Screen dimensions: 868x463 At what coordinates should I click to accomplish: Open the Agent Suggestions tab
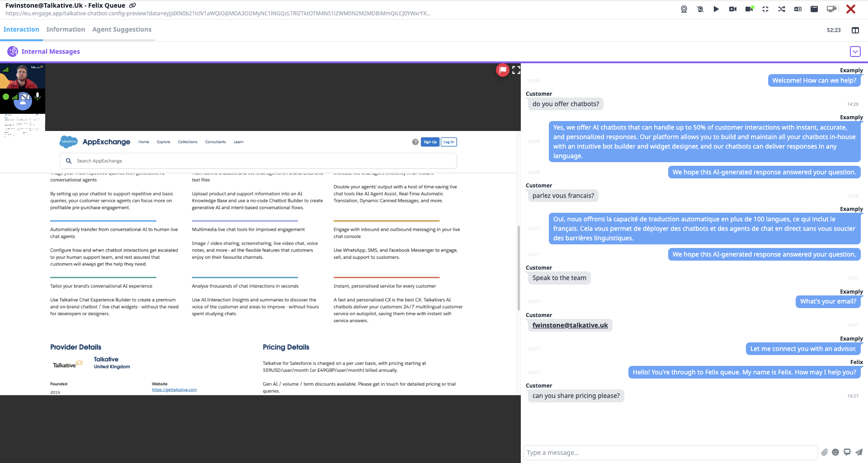(122, 29)
